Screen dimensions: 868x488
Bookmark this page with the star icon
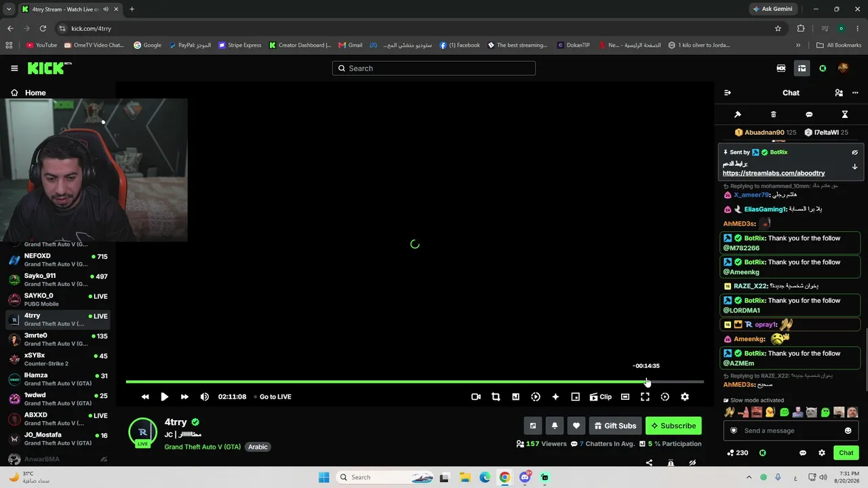click(778, 28)
